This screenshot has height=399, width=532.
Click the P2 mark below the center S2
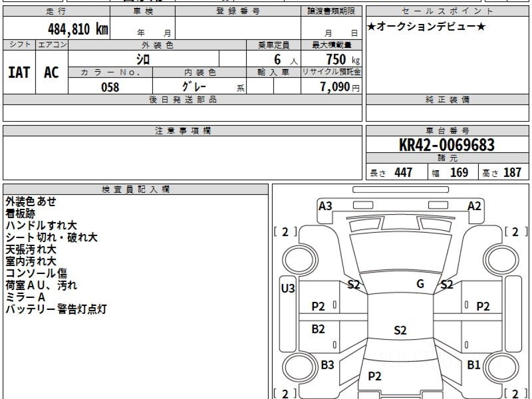click(375, 376)
